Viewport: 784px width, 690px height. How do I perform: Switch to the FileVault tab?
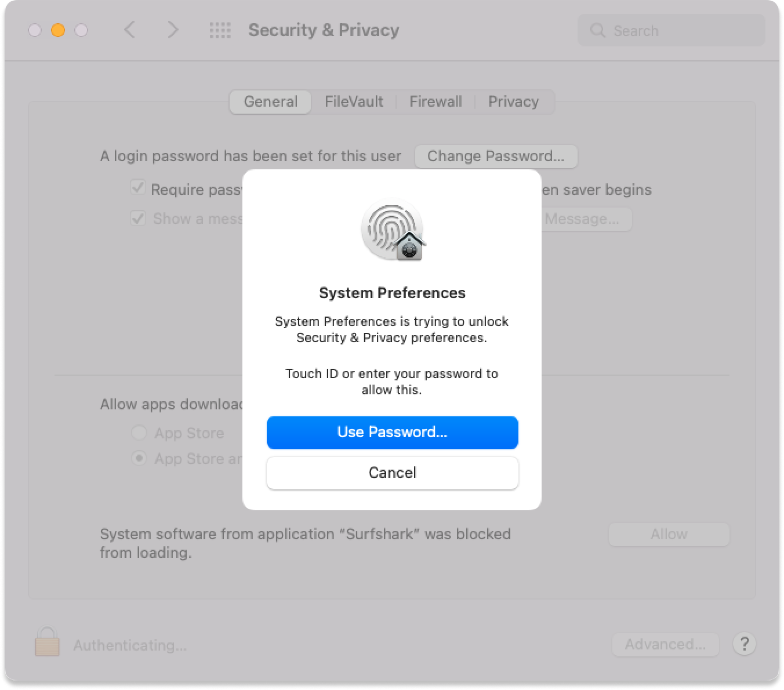pos(354,101)
